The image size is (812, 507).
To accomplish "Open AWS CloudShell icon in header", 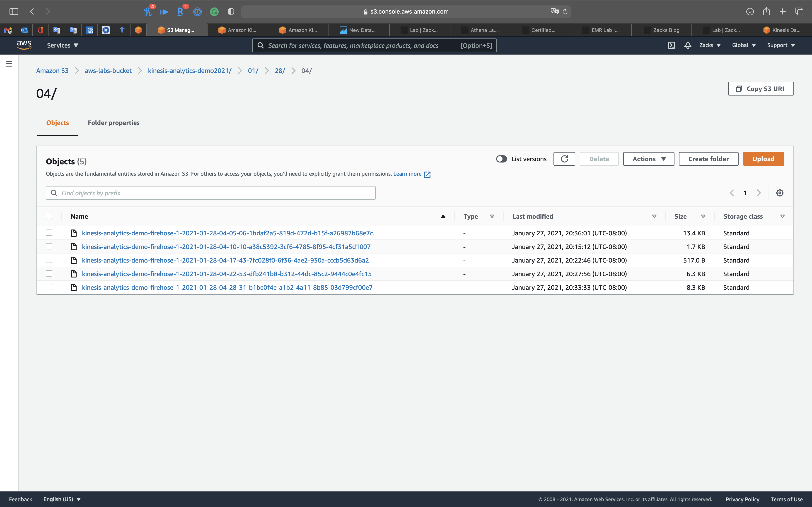I will [x=671, y=45].
